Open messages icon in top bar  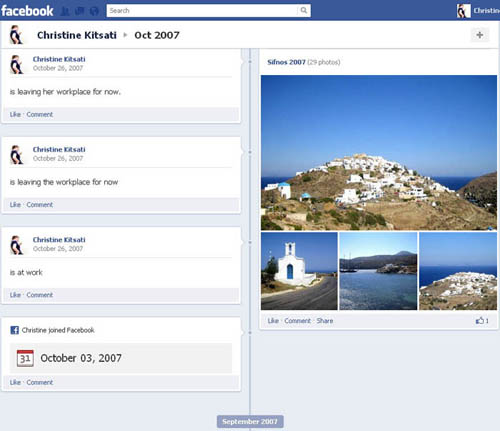coord(80,11)
